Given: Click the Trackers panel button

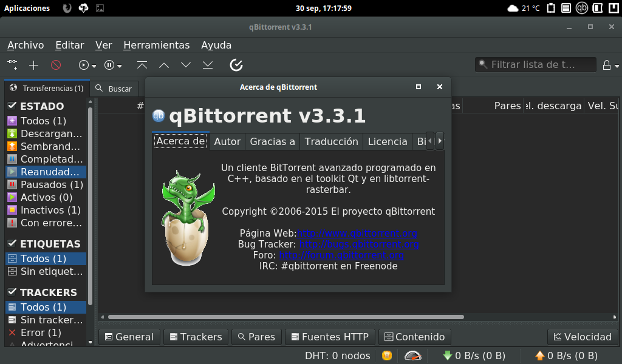Looking at the screenshot, I should tap(196, 337).
